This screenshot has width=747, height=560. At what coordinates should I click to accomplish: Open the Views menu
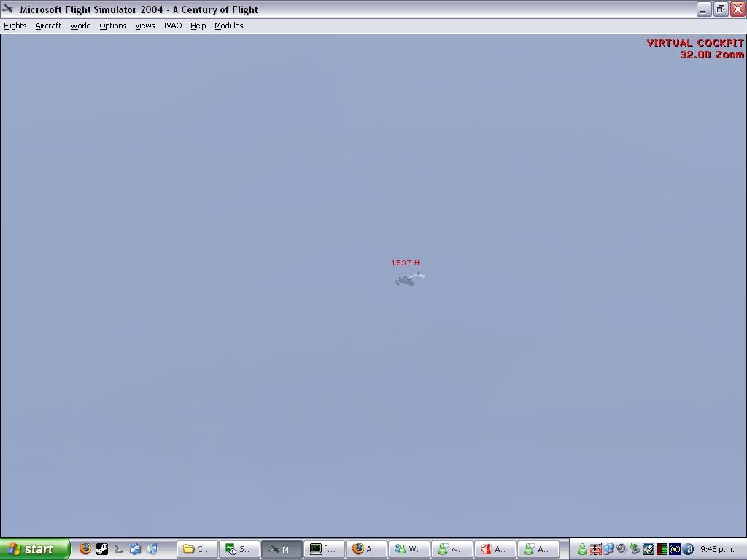click(145, 26)
